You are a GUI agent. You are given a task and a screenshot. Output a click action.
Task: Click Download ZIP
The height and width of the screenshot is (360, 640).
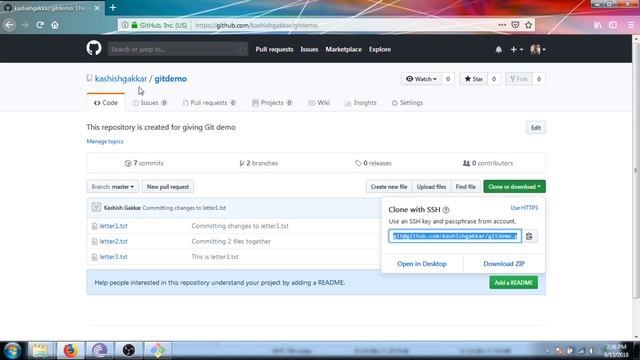pyautogui.click(x=504, y=264)
